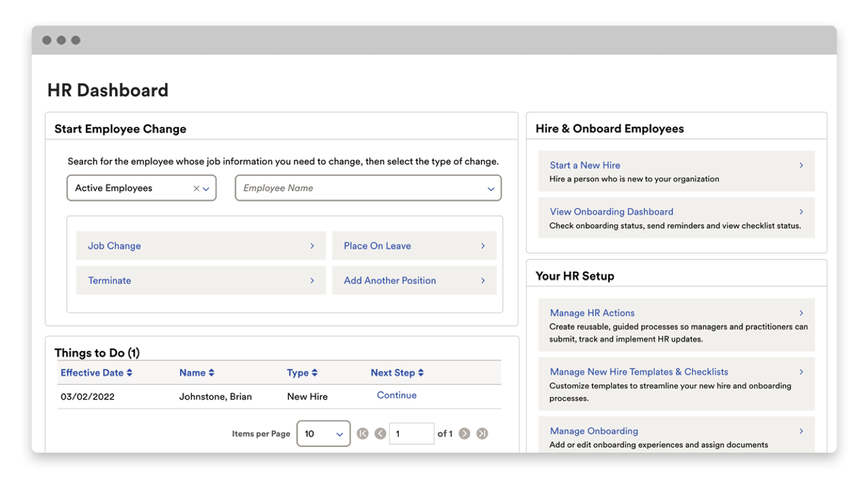The width and height of the screenshot is (868, 478).
Task: Click inside the page number input field
Action: 412,433
